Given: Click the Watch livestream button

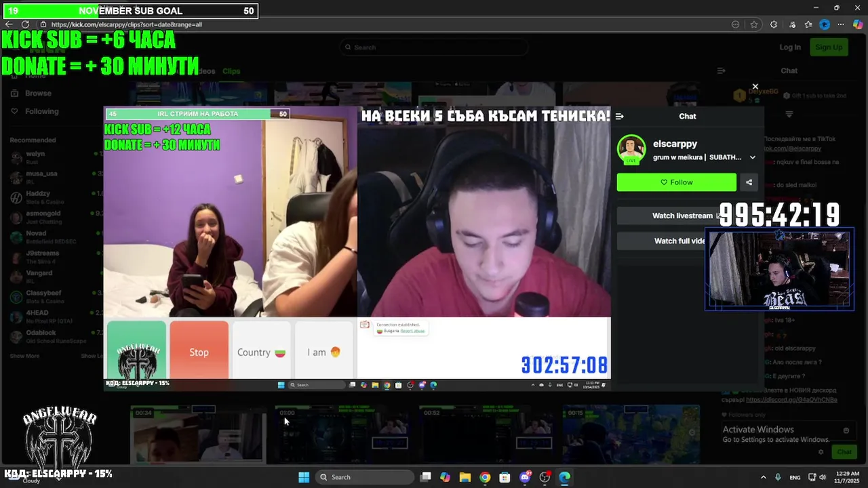Looking at the screenshot, I should point(686,216).
